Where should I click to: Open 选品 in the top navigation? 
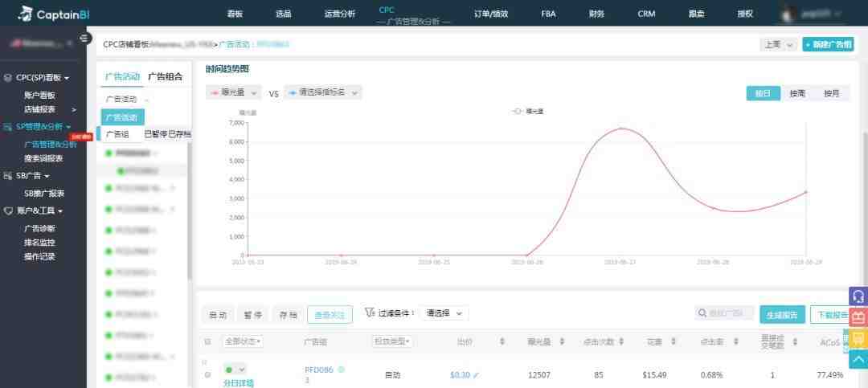[284, 14]
